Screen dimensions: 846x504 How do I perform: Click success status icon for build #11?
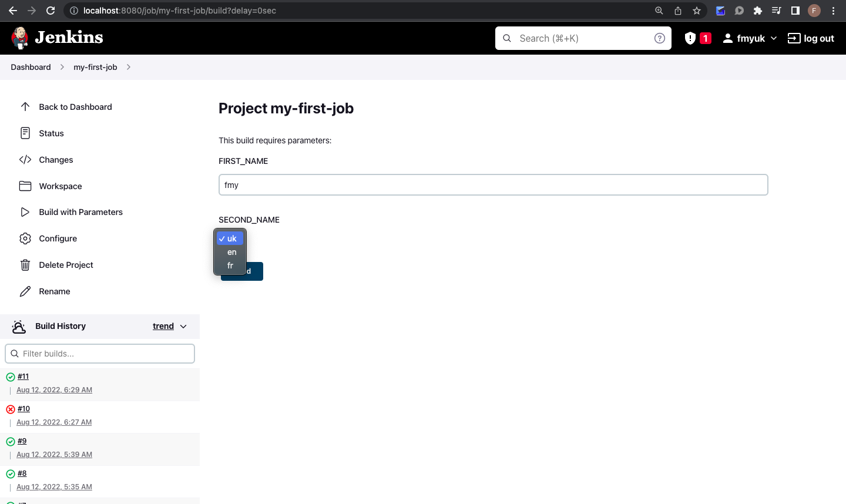pyautogui.click(x=11, y=377)
